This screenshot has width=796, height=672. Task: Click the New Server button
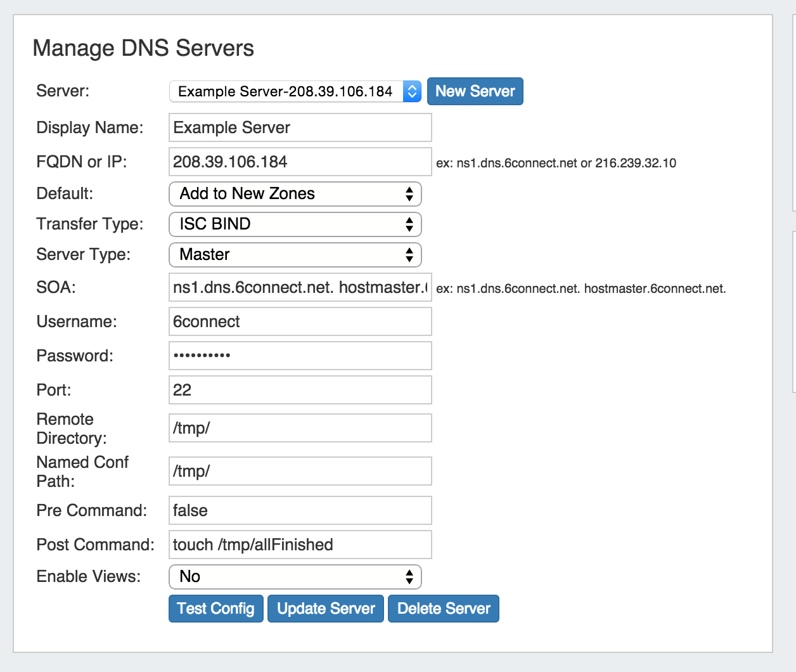click(475, 91)
